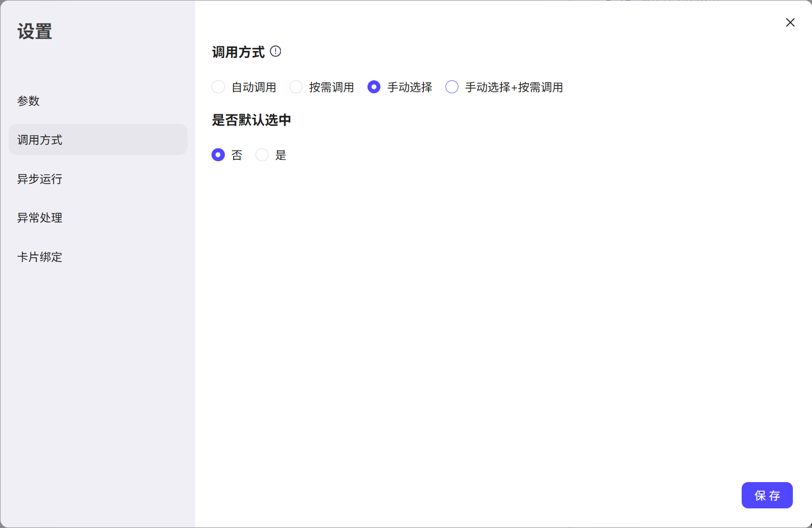Select the 按需调用 radio button
Image resolution: width=812 pixels, height=528 pixels.
(x=296, y=87)
